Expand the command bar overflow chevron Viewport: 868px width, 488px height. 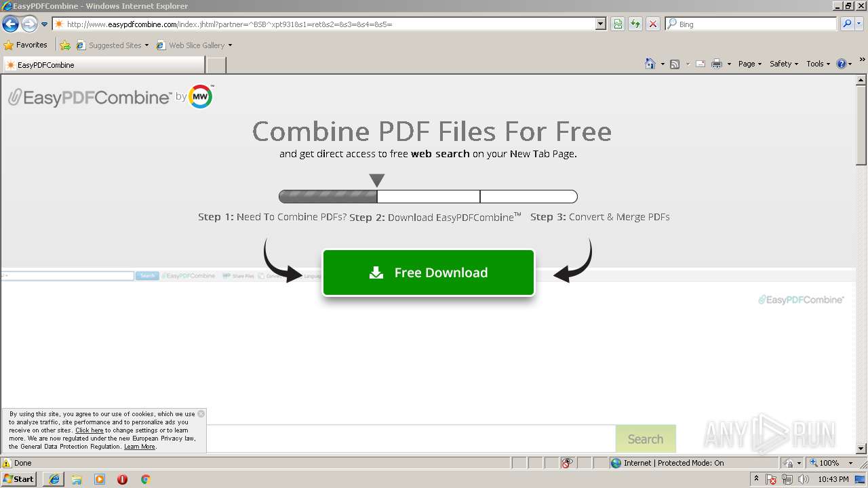(x=862, y=60)
